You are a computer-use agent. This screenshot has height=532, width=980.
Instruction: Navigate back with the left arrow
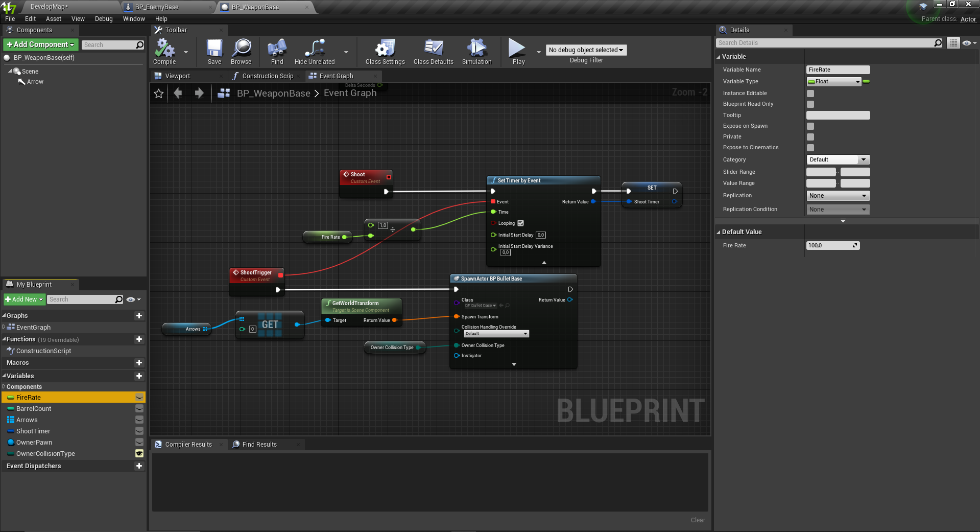(178, 93)
